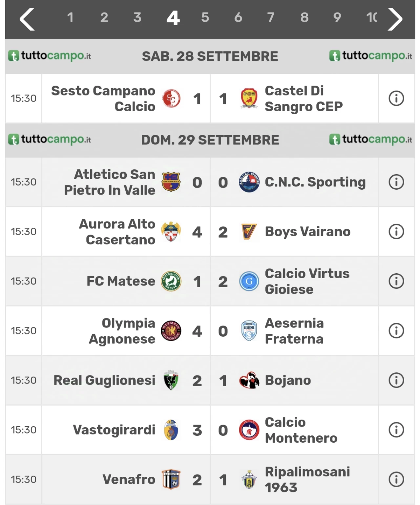This screenshot has width=420, height=505.
Task: Click the C.N.C. Sporting team logo
Action: pyautogui.click(x=249, y=182)
